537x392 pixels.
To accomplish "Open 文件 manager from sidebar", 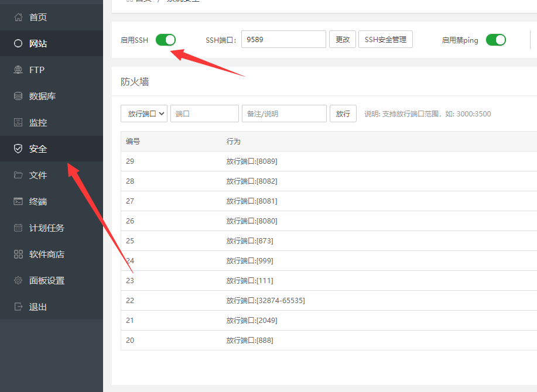I will (x=52, y=175).
